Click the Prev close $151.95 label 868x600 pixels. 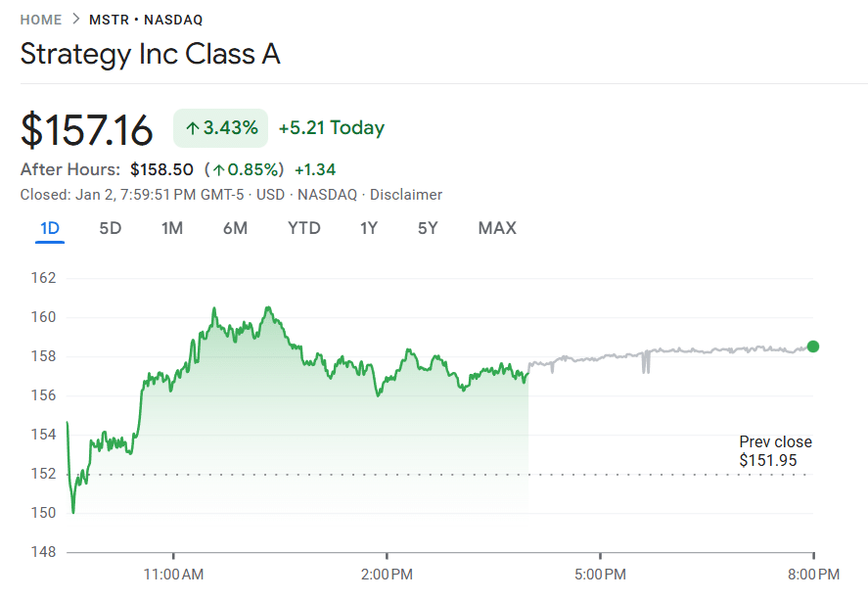pos(775,451)
